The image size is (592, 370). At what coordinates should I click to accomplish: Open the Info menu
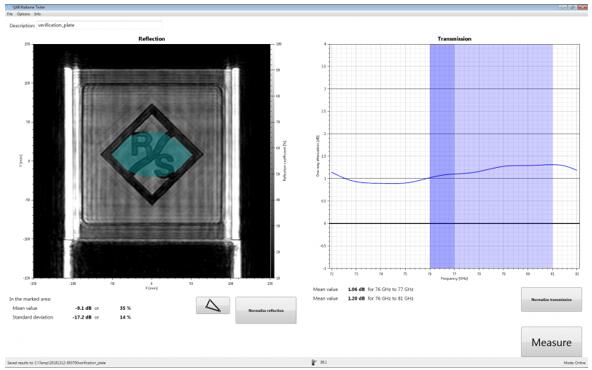[37, 14]
